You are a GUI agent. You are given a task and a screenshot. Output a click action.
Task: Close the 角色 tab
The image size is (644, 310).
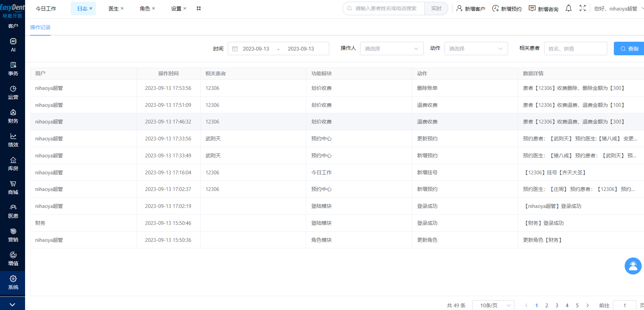[153, 8]
